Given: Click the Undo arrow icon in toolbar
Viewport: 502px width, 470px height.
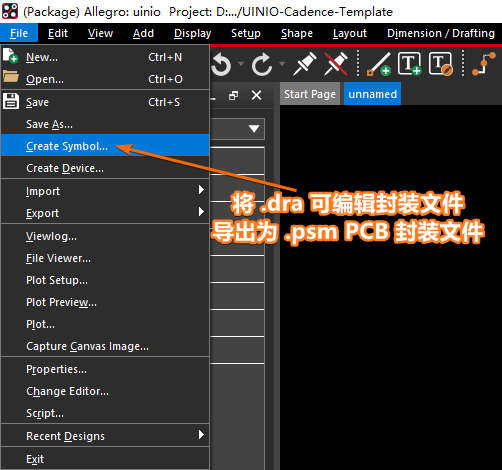Looking at the screenshot, I should coord(221,64).
